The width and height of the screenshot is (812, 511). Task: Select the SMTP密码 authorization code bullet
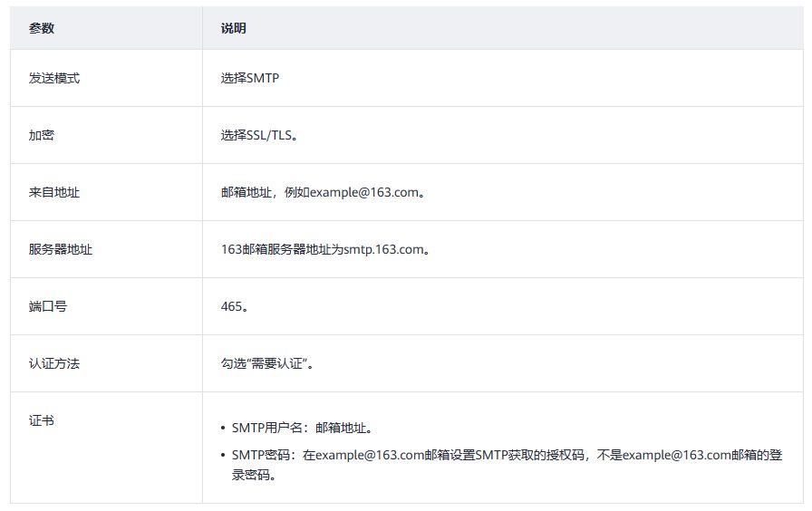507,465
